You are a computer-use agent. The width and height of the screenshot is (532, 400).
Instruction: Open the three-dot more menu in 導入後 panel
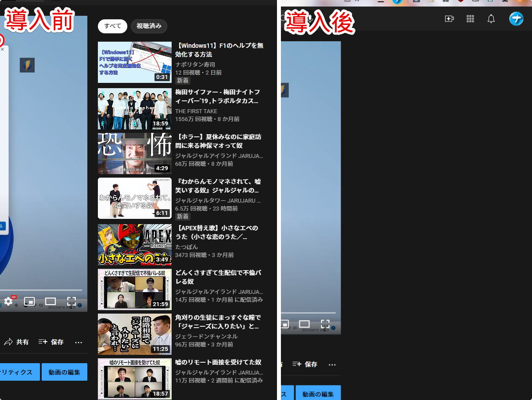(332, 364)
